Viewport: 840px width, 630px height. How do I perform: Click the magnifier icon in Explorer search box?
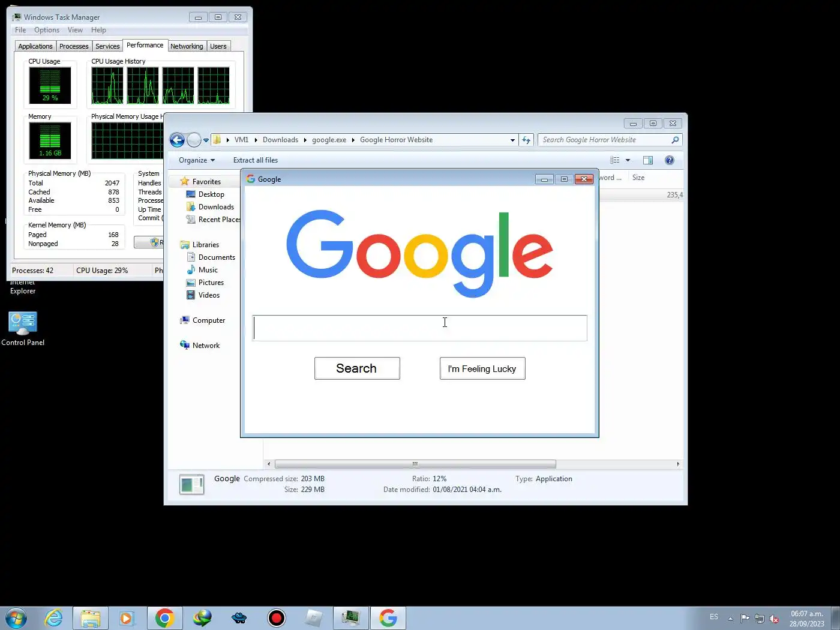(675, 140)
